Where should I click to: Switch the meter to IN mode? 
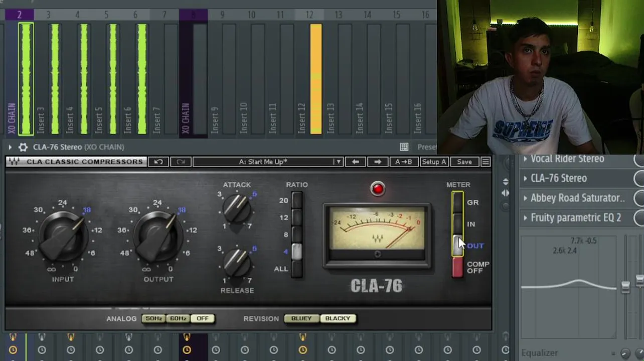pos(457,224)
